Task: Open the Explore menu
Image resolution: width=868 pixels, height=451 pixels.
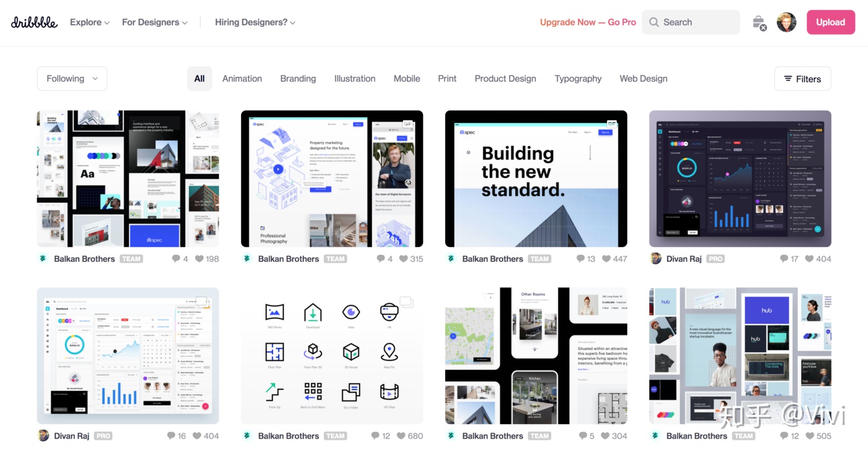Action: click(89, 22)
